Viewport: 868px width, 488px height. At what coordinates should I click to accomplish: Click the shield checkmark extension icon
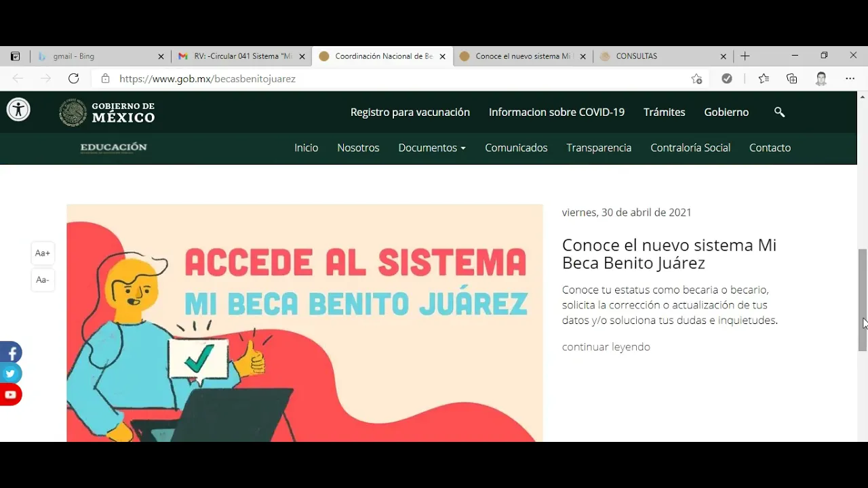coord(727,79)
